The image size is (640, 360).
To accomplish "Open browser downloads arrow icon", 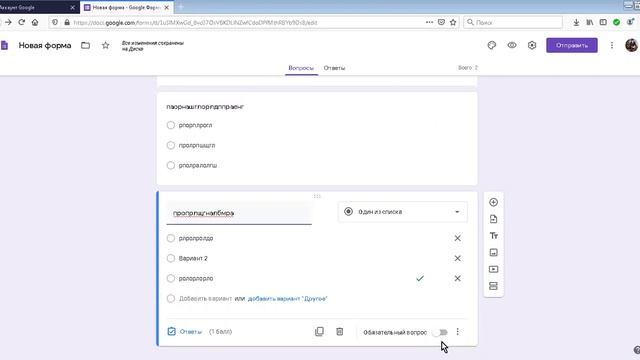I will [576, 22].
